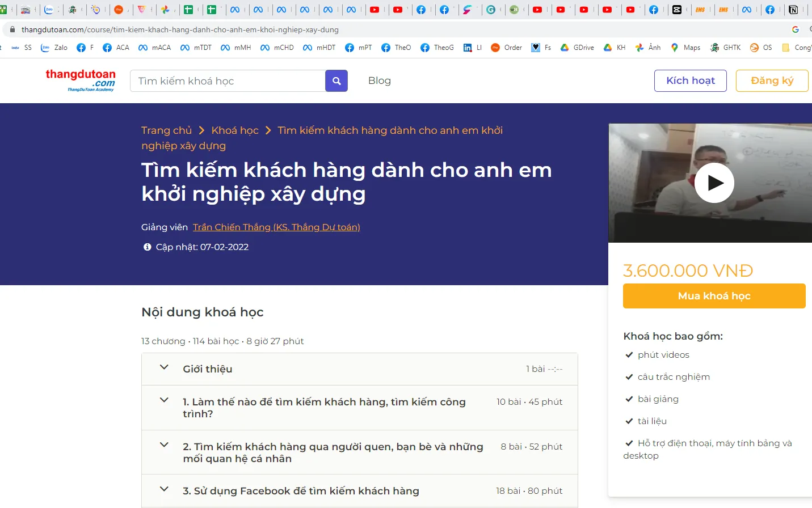Play the course preview video
Image resolution: width=812 pixels, height=508 pixels.
tap(714, 183)
